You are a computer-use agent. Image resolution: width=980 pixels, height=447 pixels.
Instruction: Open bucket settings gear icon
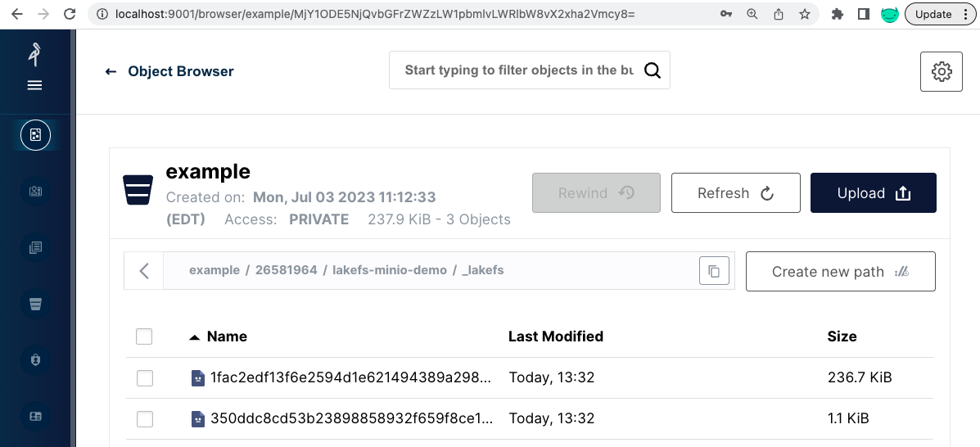941,72
